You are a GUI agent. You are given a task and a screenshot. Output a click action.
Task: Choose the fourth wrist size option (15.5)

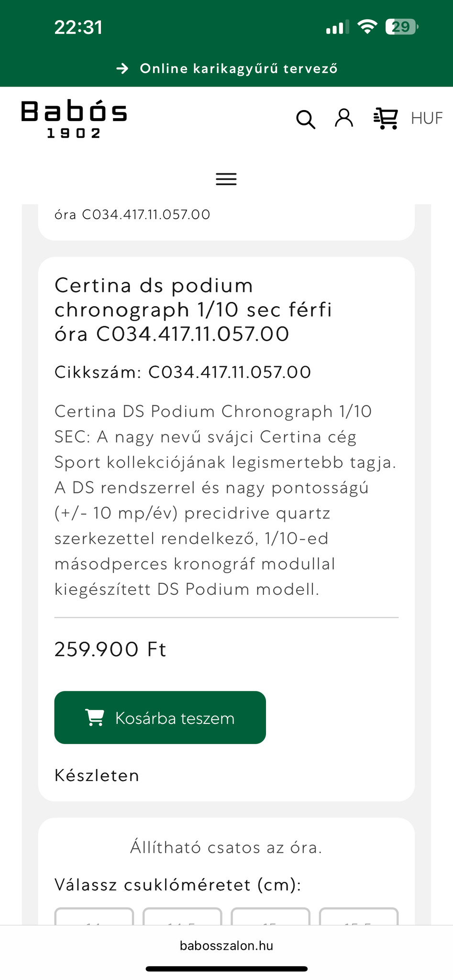(x=358, y=917)
